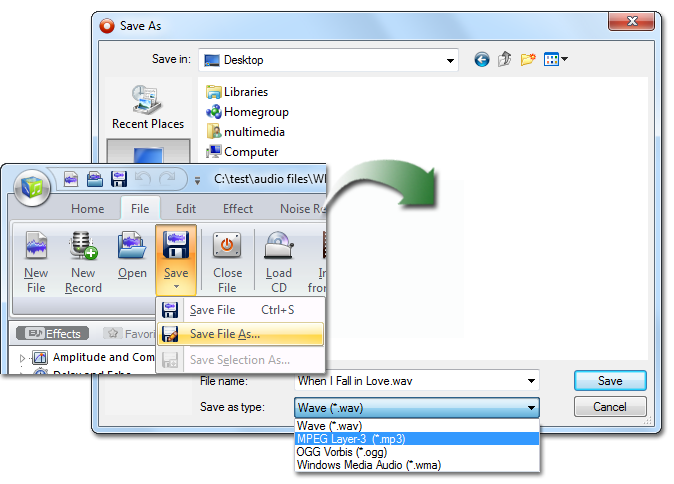The image size is (674, 484).
Task: Click the application orb button
Action: coord(33,186)
